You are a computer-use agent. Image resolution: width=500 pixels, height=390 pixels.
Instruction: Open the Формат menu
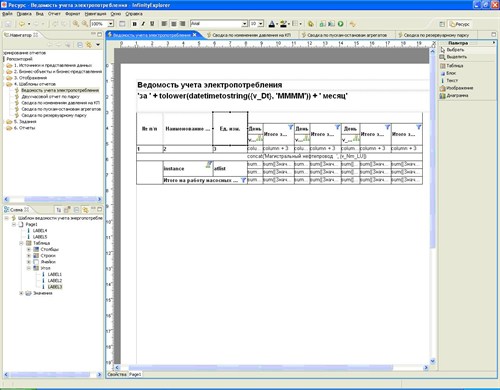[x=73, y=14]
